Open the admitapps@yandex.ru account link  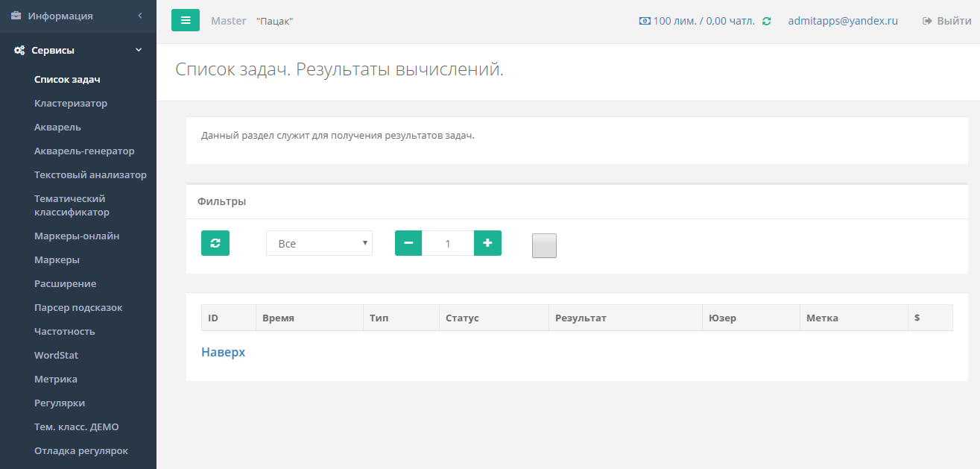(x=843, y=21)
